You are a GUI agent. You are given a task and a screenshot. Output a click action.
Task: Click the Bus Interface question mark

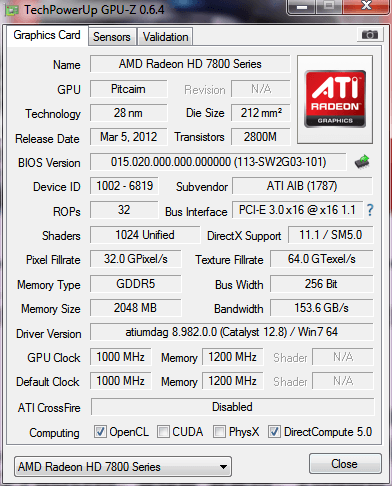coord(370,210)
